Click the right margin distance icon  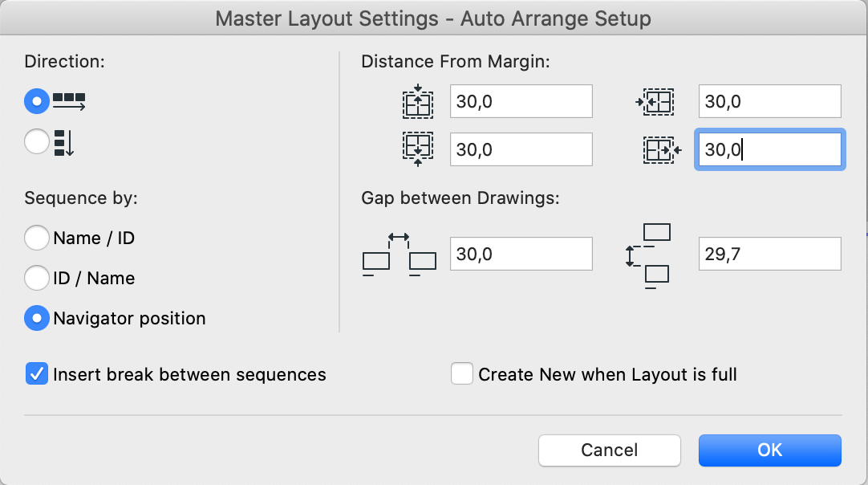pyautogui.click(x=663, y=149)
